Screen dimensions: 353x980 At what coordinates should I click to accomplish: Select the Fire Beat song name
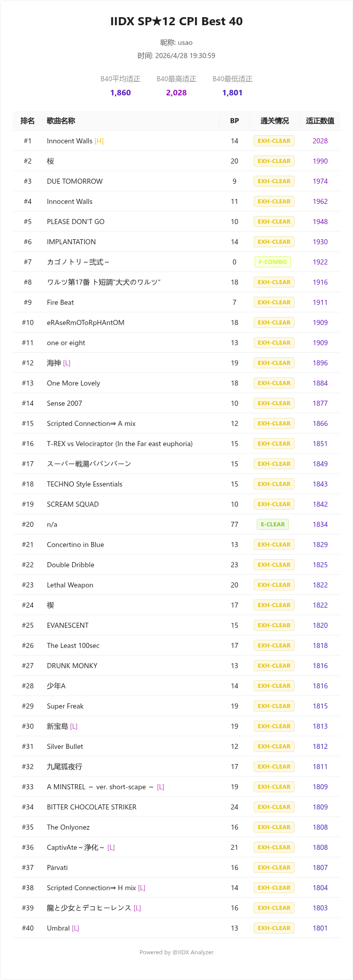click(x=61, y=302)
